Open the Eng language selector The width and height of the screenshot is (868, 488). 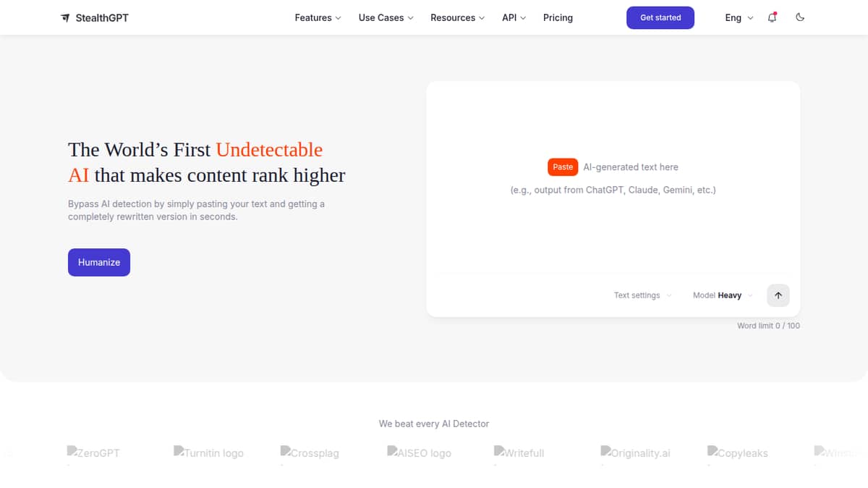(739, 17)
